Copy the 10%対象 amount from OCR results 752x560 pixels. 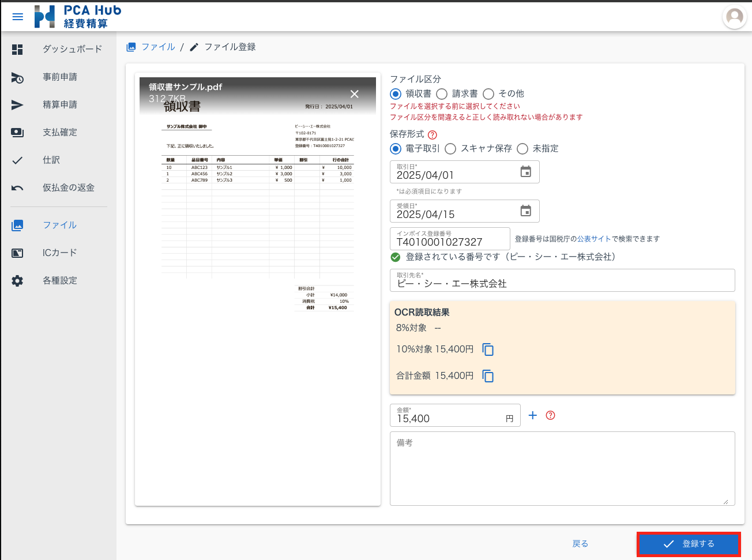tap(488, 349)
